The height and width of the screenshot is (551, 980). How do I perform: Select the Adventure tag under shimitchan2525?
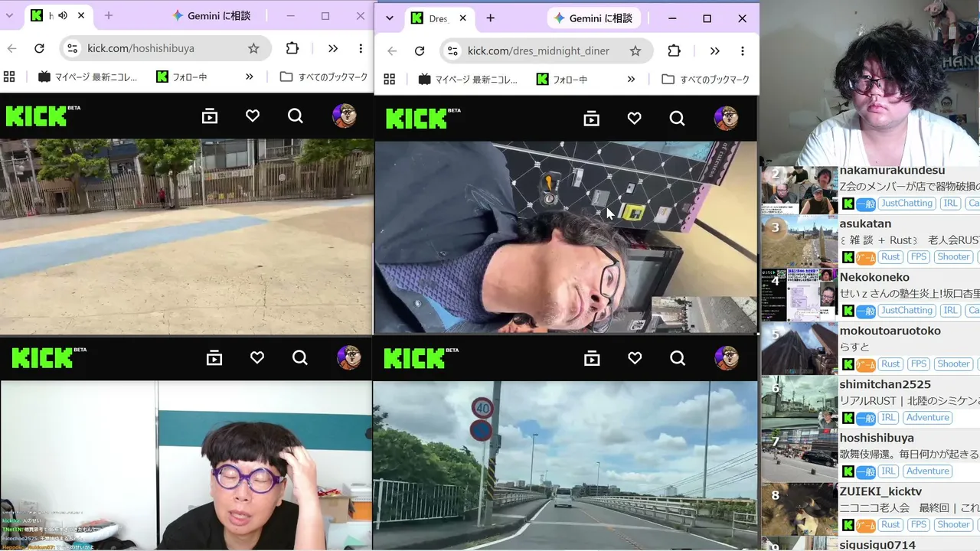click(928, 418)
